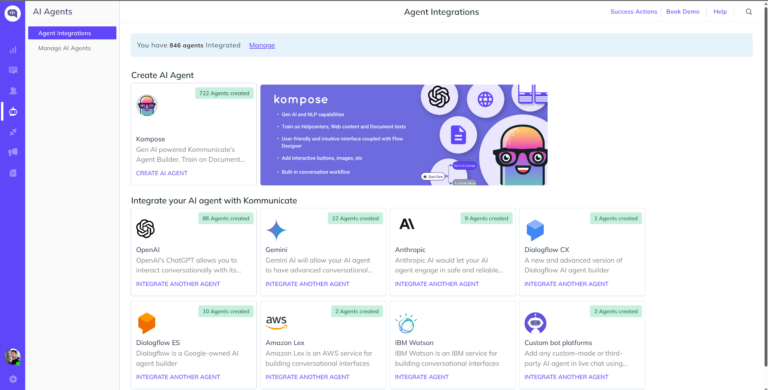This screenshot has width=768, height=390.
Task: Click the search magnifier icon
Action: click(x=749, y=12)
